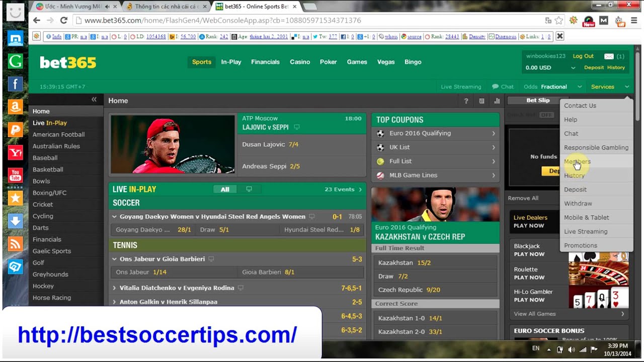Open the calculator icon in Home bar
This screenshot has height=362, width=644.
[x=481, y=101]
